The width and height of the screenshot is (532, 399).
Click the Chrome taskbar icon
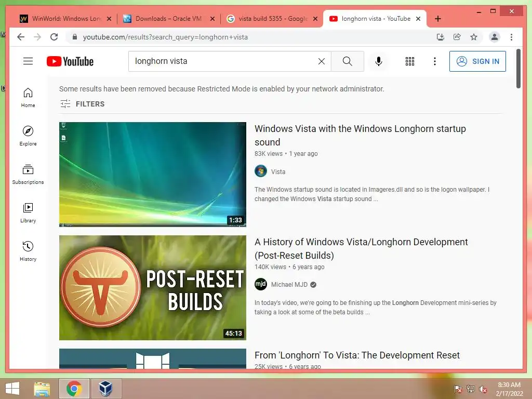[x=74, y=389]
